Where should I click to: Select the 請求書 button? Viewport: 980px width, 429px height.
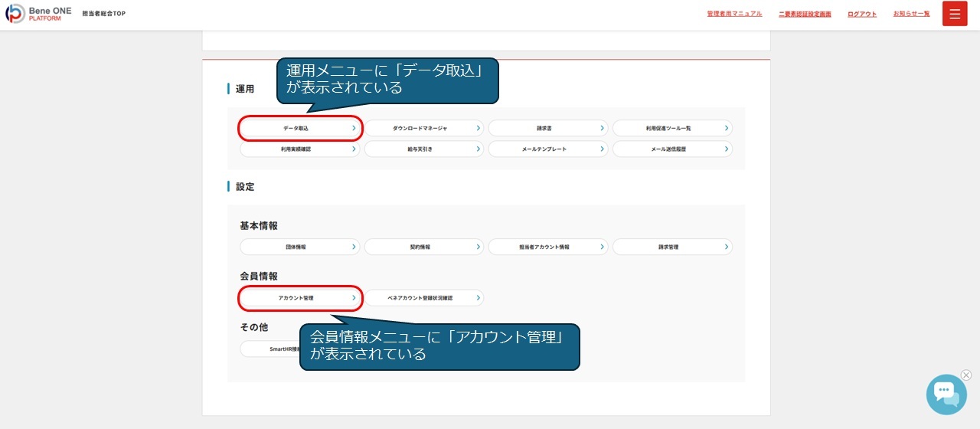[547, 128]
